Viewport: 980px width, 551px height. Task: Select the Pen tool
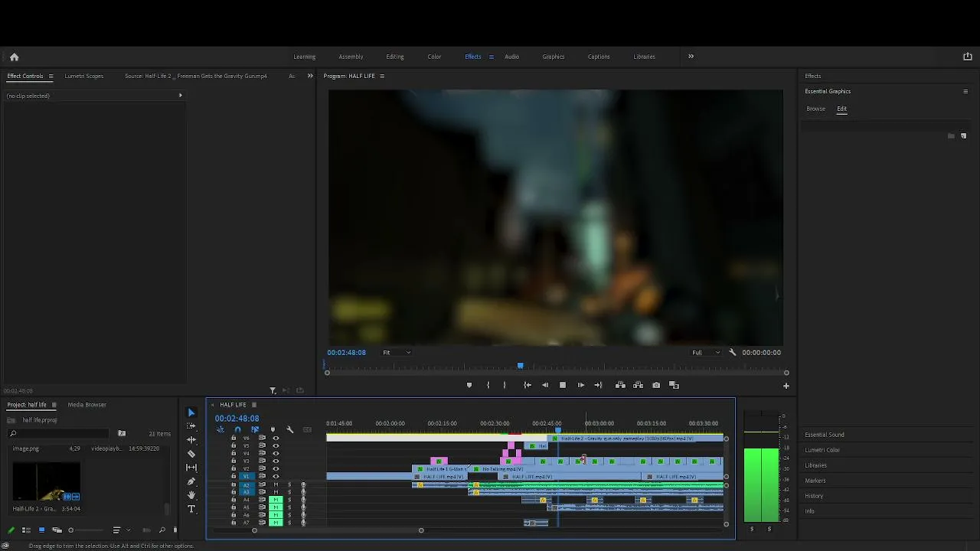[x=191, y=481]
